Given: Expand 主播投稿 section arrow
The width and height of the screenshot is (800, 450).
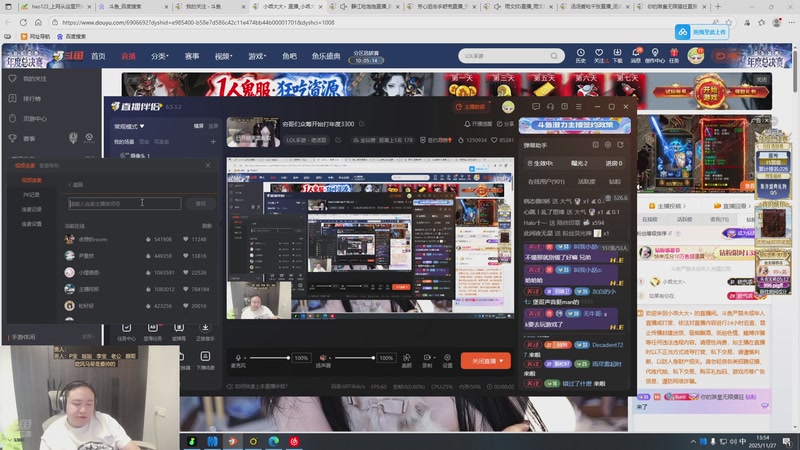Looking at the screenshot, I should click(x=684, y=206).
